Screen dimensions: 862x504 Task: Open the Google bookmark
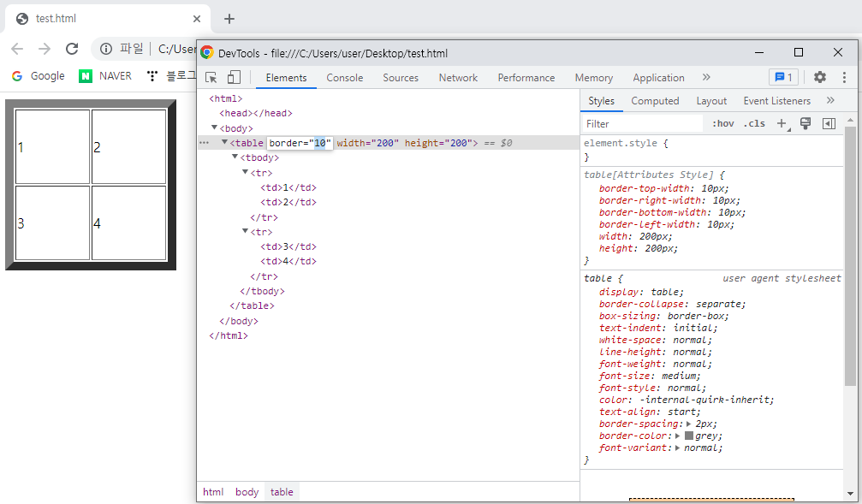[39, 76]
